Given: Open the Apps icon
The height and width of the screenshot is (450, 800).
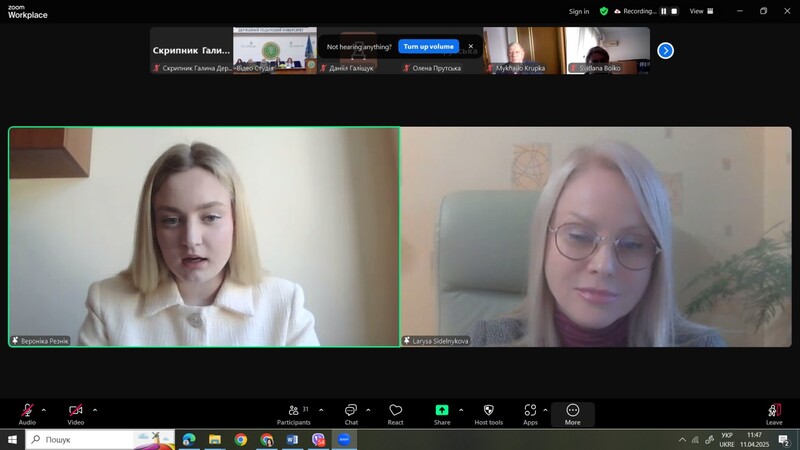Looking at the screenshot, I should [530, 414].
